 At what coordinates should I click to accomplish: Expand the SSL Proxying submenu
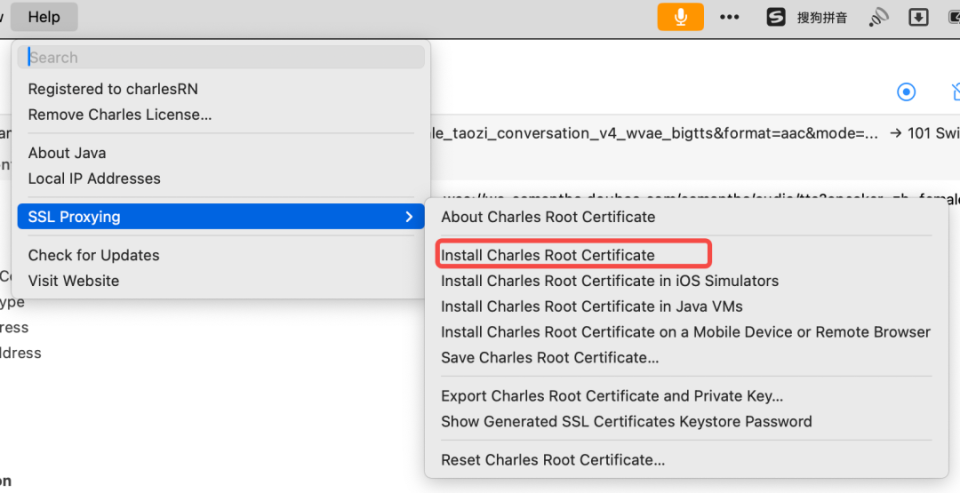(x=221, y=216)
